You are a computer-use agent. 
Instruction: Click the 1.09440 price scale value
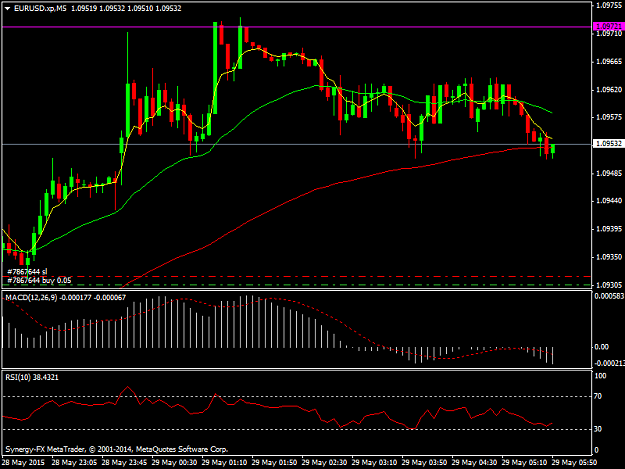coord(609,201)
